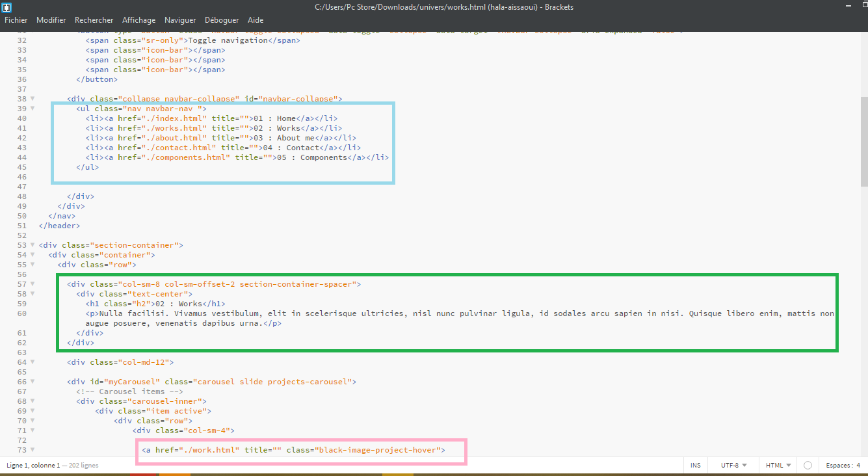868x476 pixels.
Task: Collapse the container div fold at line 54
Action: tap(32, 255)
